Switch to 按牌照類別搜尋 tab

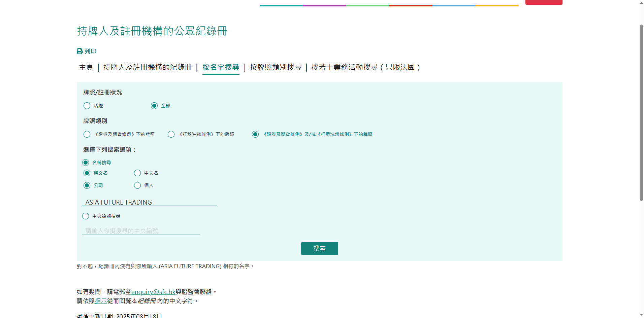[x=275, y=67]
